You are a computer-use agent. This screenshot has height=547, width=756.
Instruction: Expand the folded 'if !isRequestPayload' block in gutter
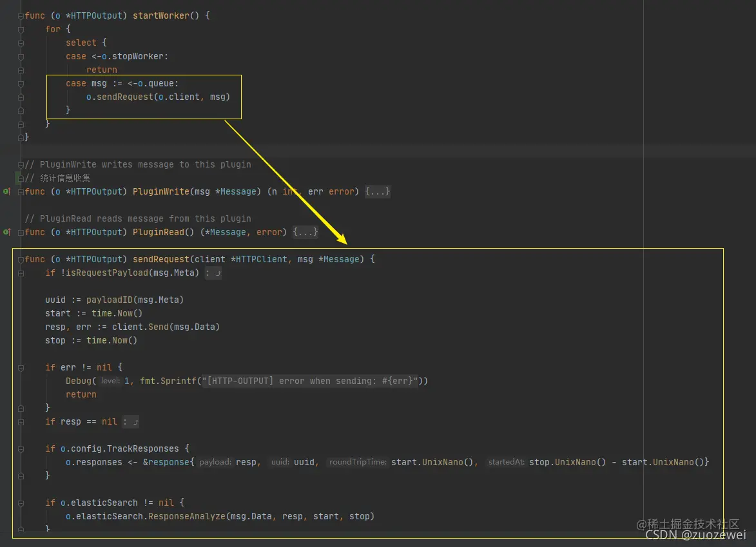tap(21, 273)
